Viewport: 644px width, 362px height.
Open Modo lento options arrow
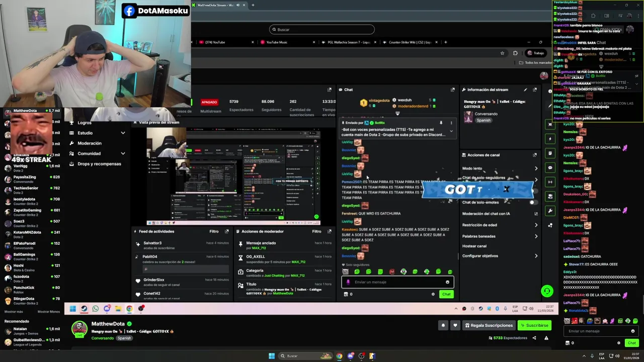[536, 168]
